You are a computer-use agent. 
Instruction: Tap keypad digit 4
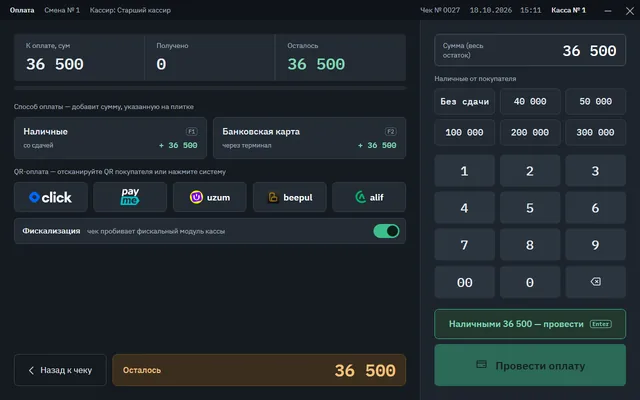click(x=464, y=208)
